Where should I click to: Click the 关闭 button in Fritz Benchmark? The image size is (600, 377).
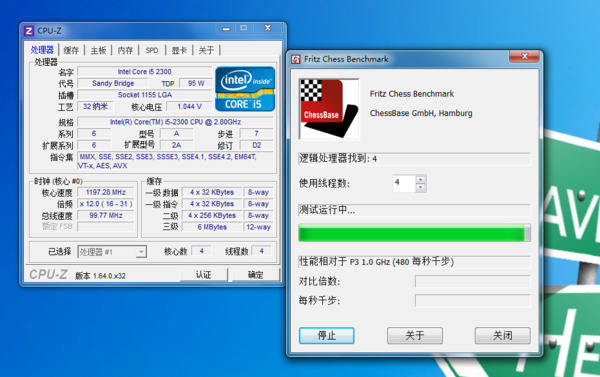pyautogui.click(x=502, y=335)
